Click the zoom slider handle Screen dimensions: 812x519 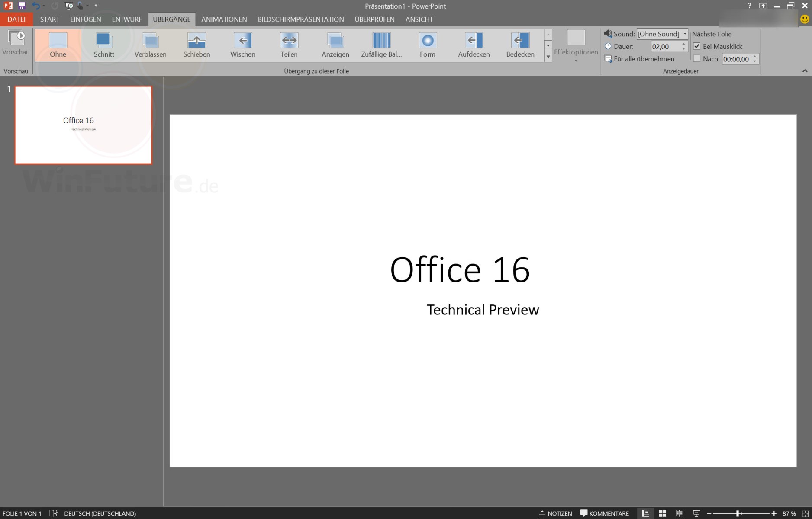tap(738, 513)
